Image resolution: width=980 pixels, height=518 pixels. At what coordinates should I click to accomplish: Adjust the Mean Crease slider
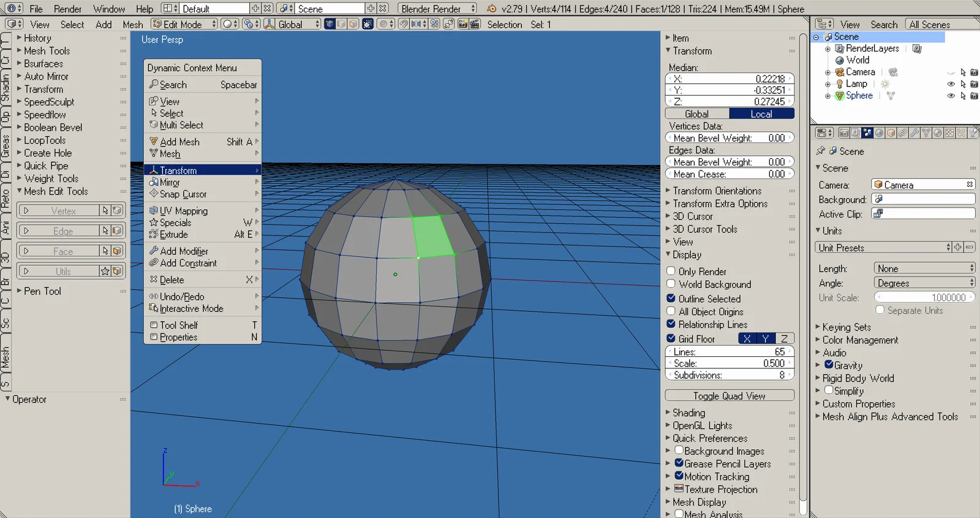[729, 174]
